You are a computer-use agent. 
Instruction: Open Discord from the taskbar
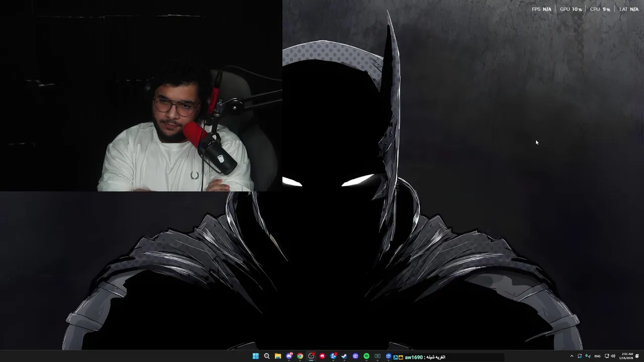pyautogui.click(x=289, y=356)
